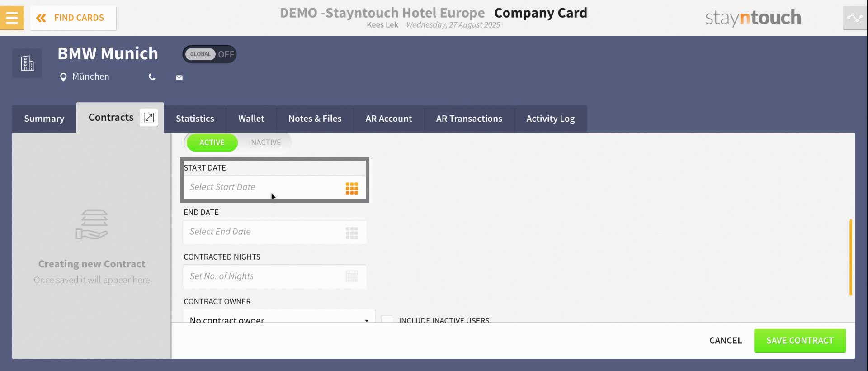This screenshot has width=868, height=371.
Task: Click the staynTouch logo
Action: tap(753, 18)
